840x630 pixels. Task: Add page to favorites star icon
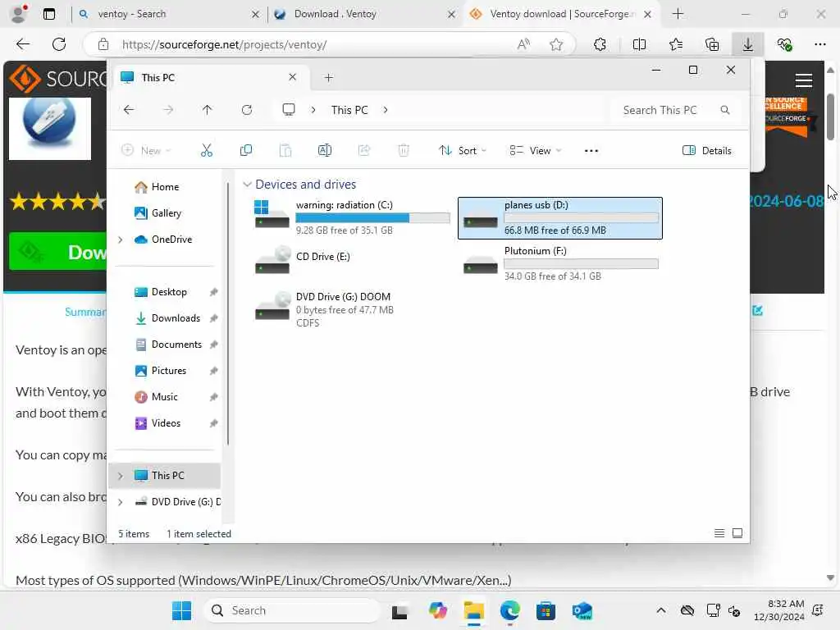click(x=556, y=44)
